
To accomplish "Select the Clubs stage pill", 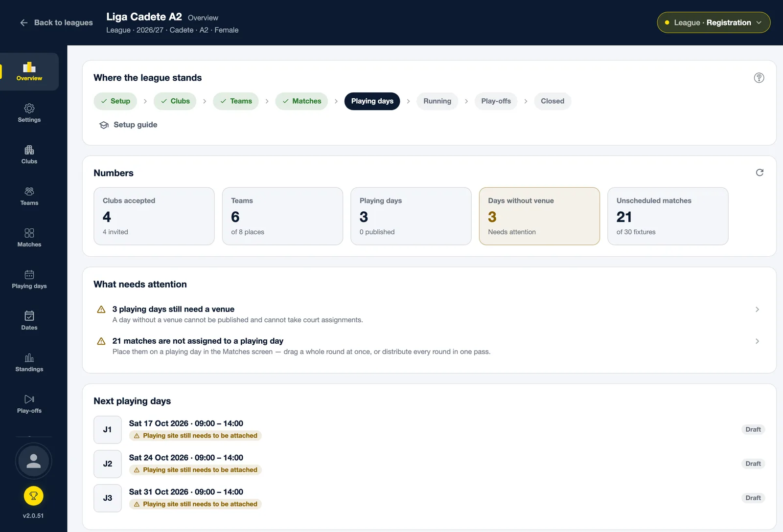I will tap(175, 101).
